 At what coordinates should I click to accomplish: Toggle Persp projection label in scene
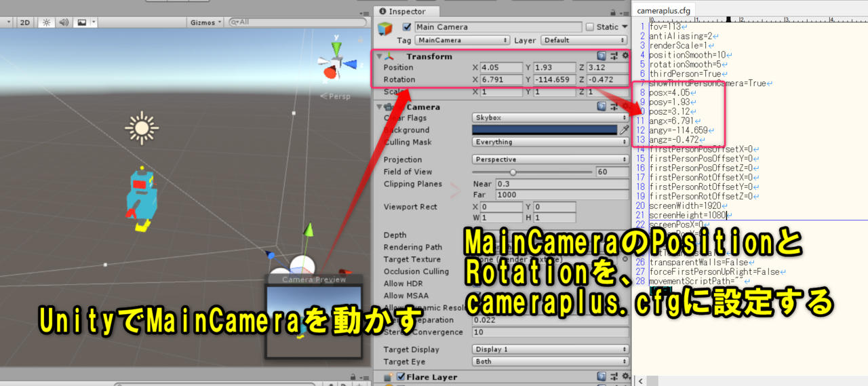(x=336, y=96)
